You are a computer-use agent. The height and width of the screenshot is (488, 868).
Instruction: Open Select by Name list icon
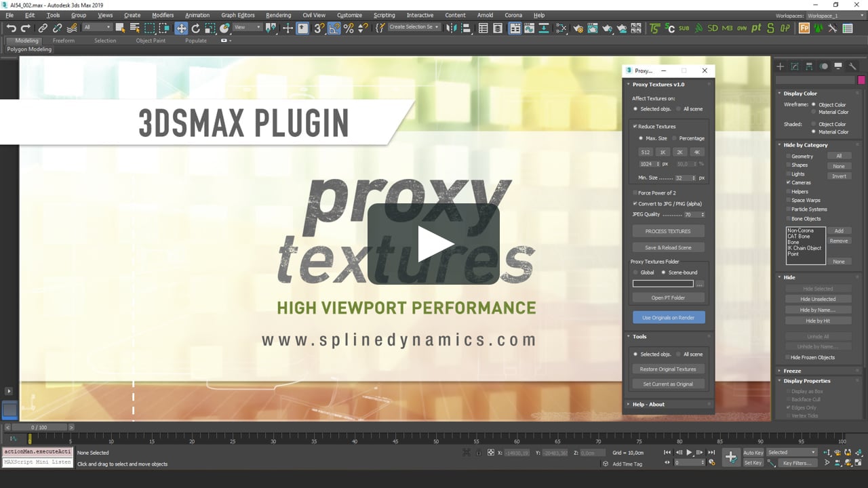pos(134,28)
